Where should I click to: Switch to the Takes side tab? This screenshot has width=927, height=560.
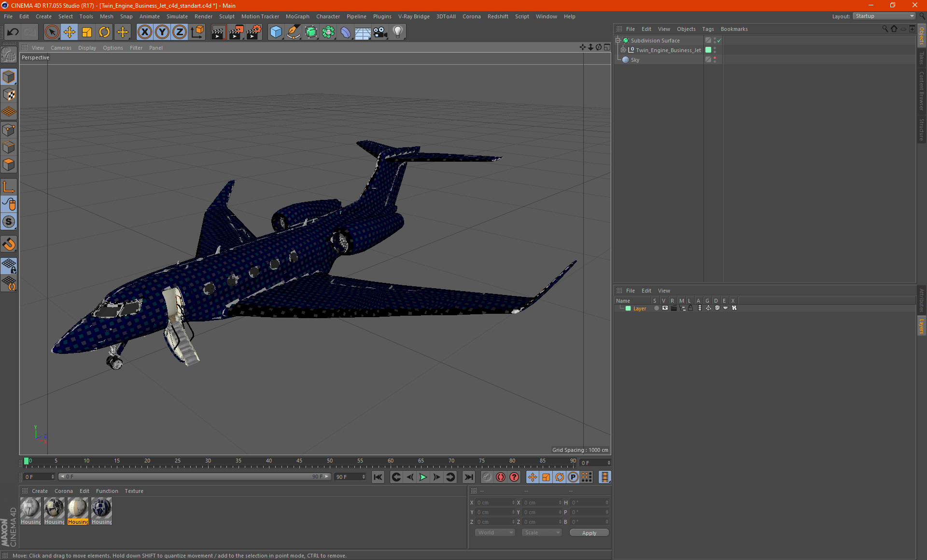[921, 58]
